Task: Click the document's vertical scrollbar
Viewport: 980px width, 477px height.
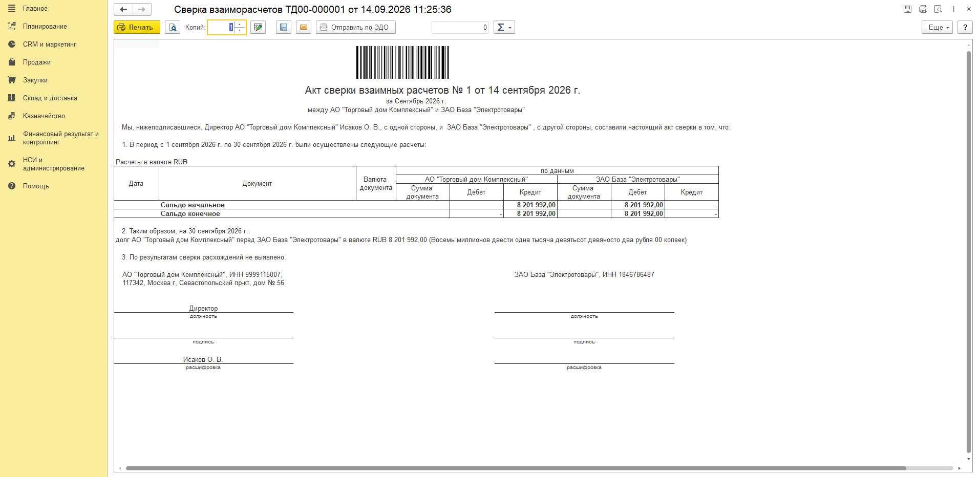Action: click(x=969, y=252)
